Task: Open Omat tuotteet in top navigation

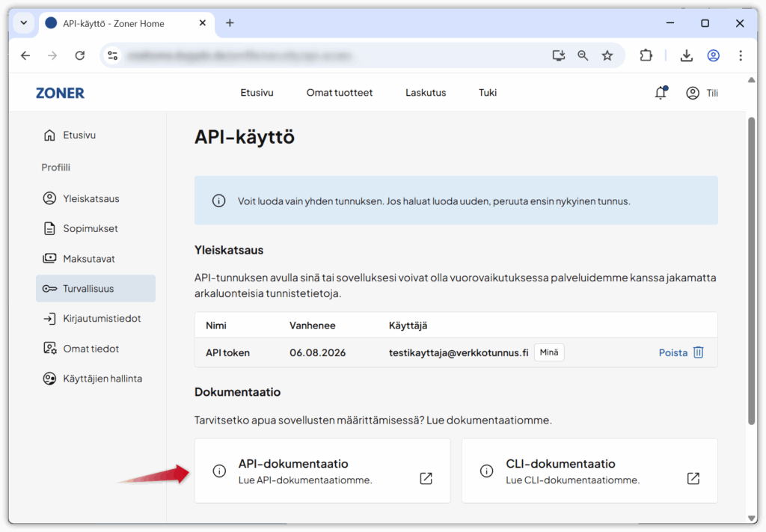Action: 339,93
